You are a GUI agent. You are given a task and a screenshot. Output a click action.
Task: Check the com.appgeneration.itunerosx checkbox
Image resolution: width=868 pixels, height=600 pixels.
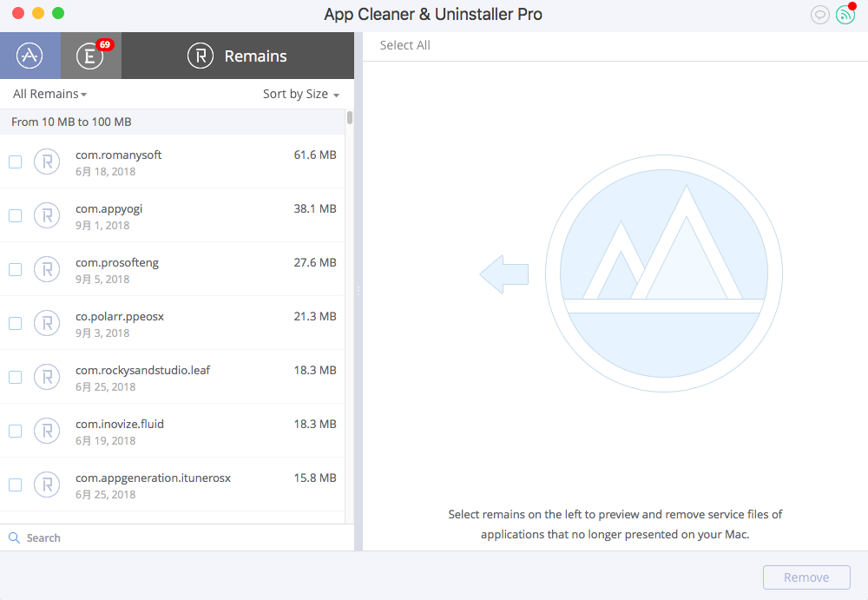[16, 485]
